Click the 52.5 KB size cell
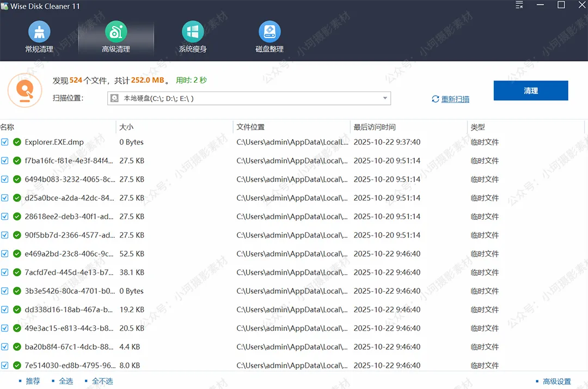This screenshot has height=389, width=588. pos(132,254)
